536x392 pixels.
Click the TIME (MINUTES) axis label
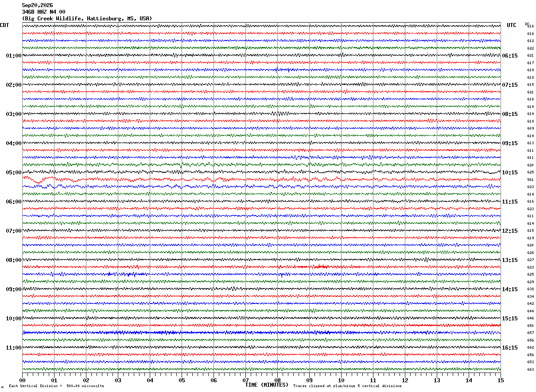pyautogui.click(x=267, y=385)
